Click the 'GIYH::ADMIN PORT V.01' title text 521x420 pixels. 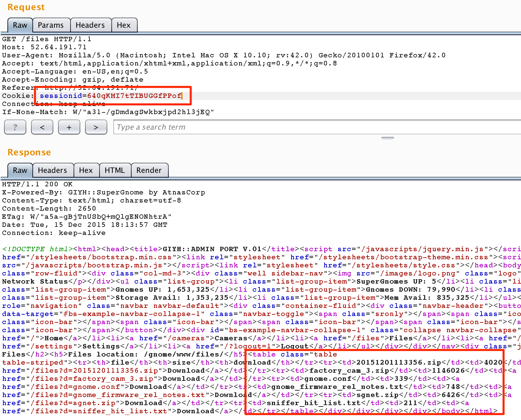click(212, 249)
